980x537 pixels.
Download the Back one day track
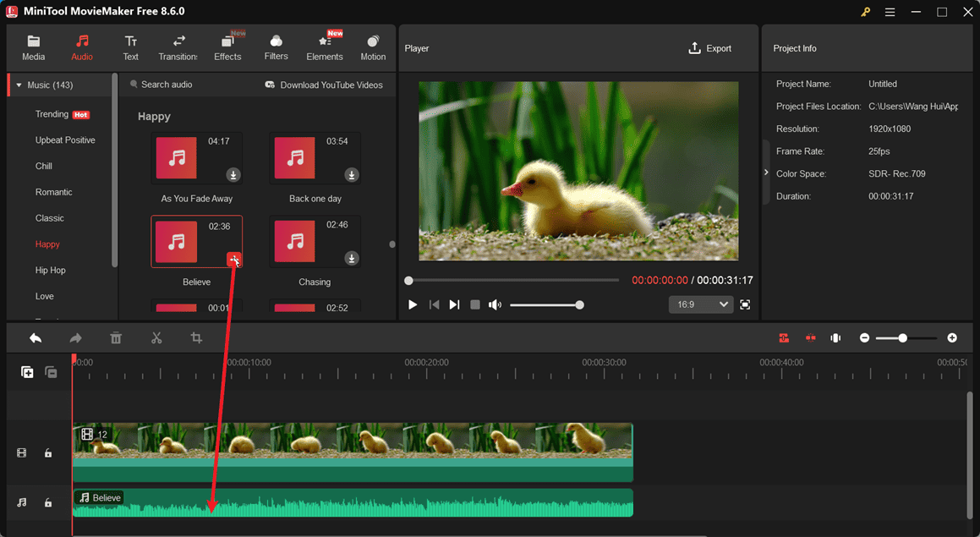[351, 175]
